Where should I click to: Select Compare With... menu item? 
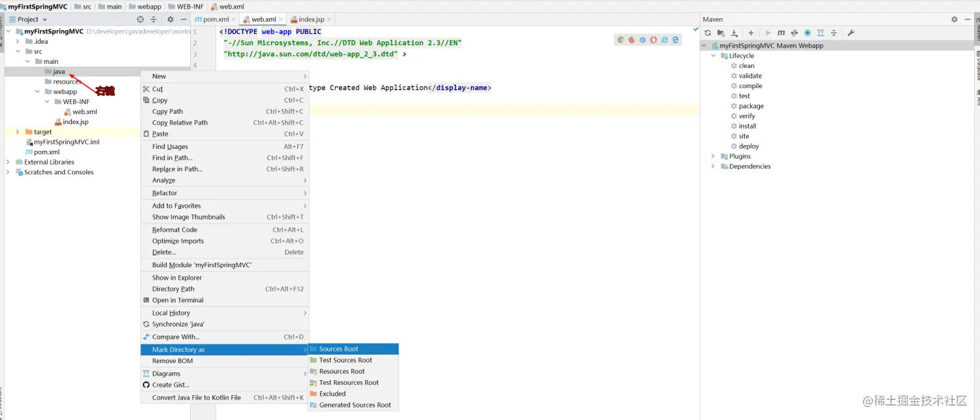click(225, 337)
